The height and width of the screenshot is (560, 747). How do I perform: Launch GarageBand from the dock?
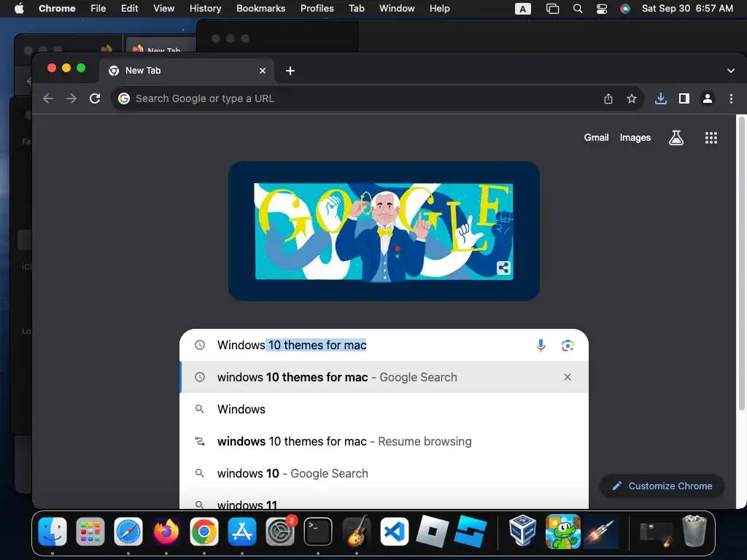click(356, 532)
